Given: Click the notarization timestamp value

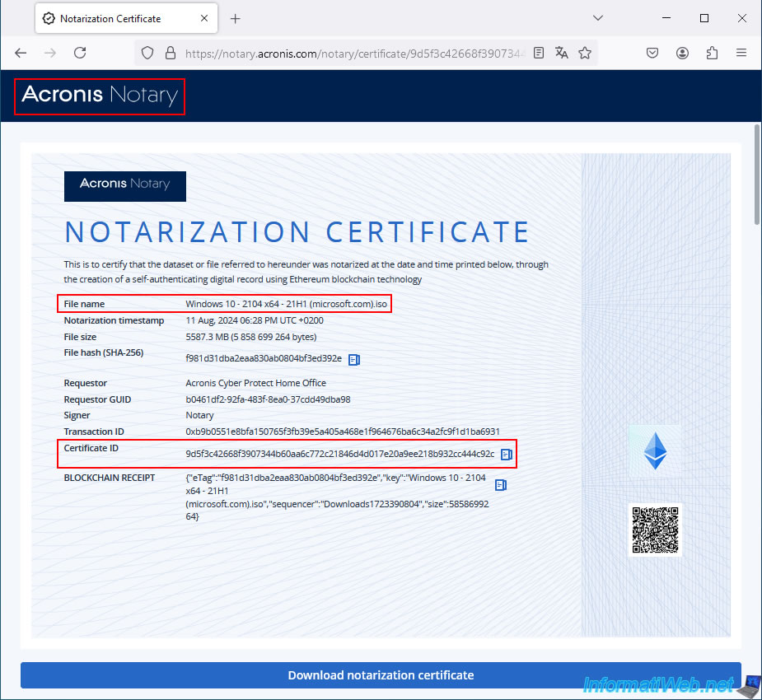Looking at the screenshot, I should [255, 320].
